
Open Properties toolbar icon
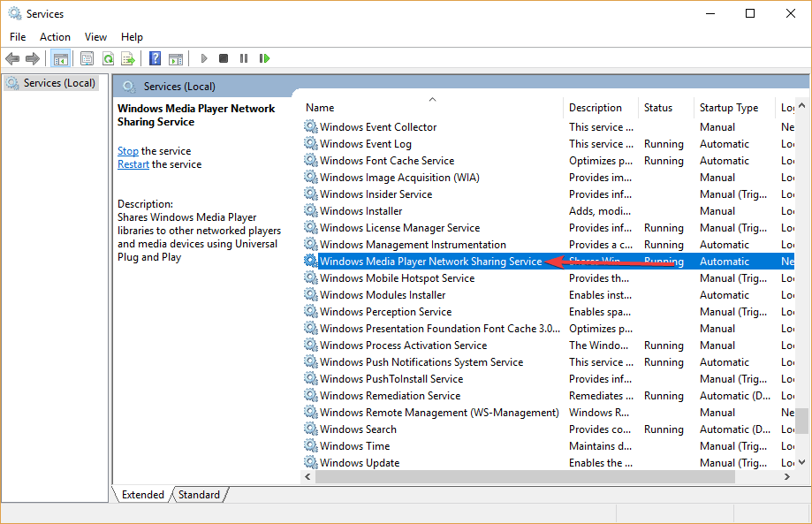87,58
